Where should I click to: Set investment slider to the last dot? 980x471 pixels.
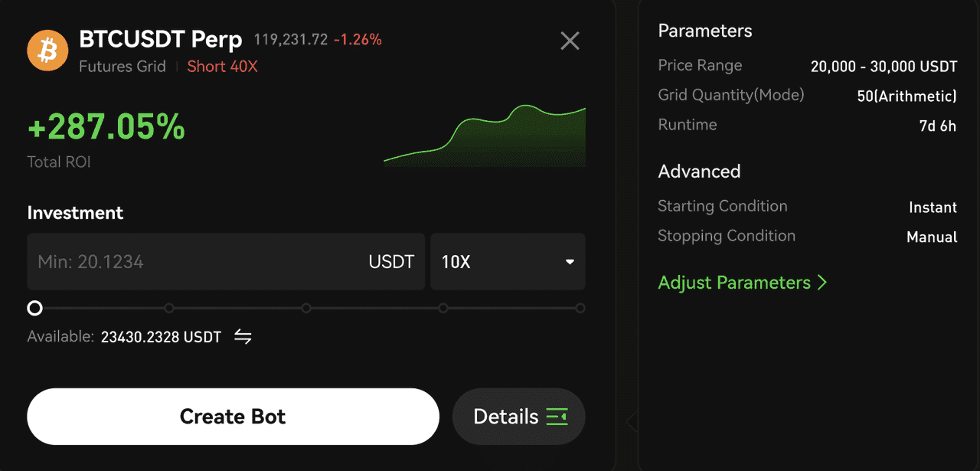(x=580, y=308)
